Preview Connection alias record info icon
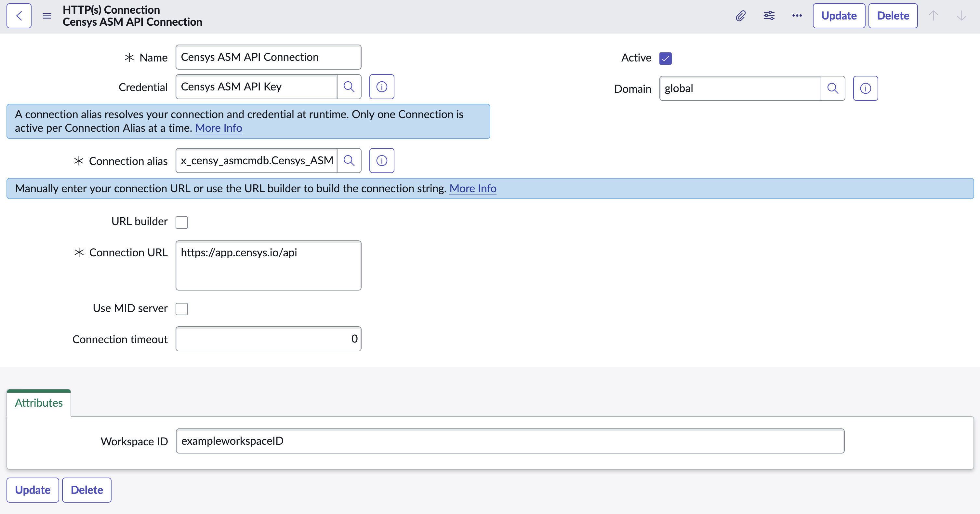Viewport: 980px width, 514px height. 382,161
